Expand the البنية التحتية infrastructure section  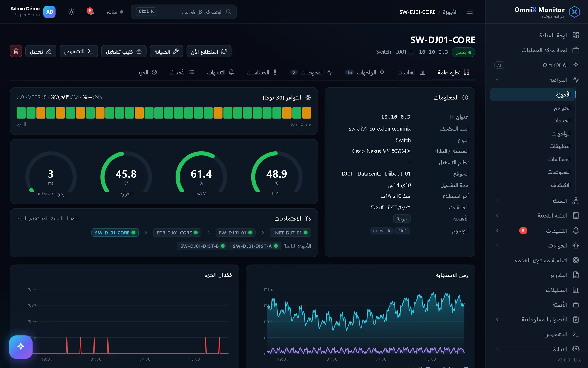point(497,216)
